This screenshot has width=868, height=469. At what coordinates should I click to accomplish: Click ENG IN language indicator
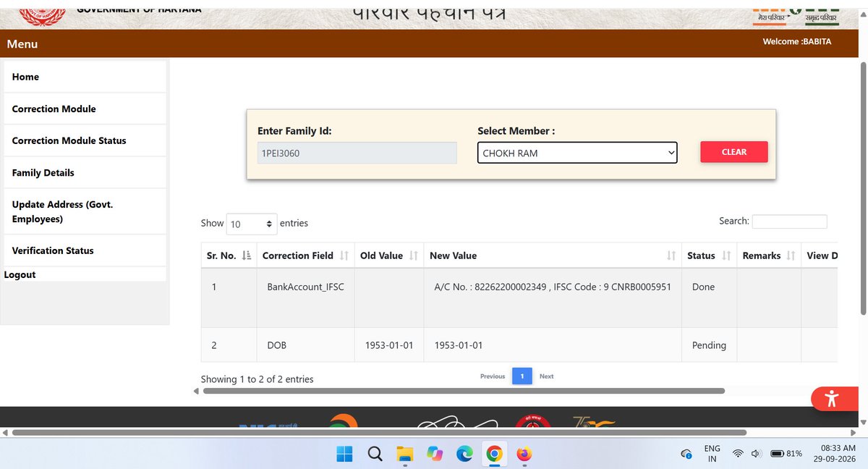[x=712, y=454]
